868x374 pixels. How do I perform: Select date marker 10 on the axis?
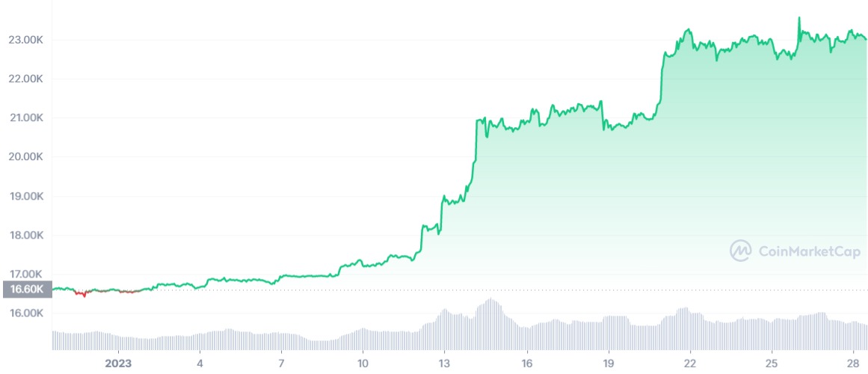click(x=363, y=364)
